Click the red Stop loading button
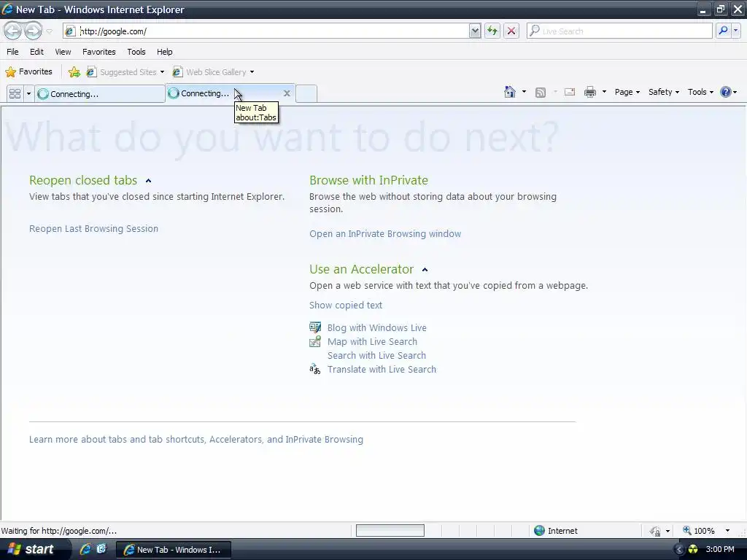 [511, 31]
